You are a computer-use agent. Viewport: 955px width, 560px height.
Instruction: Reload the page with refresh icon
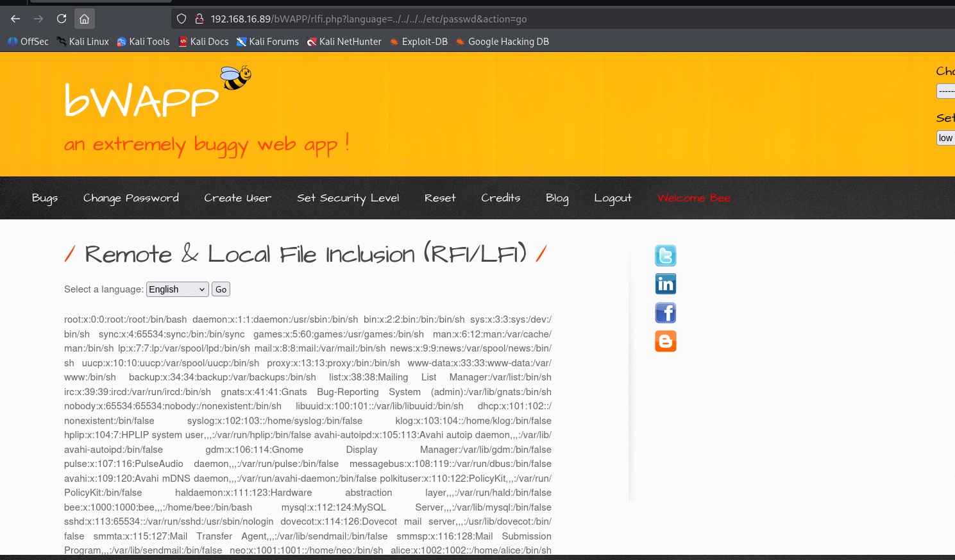(62, 19)
